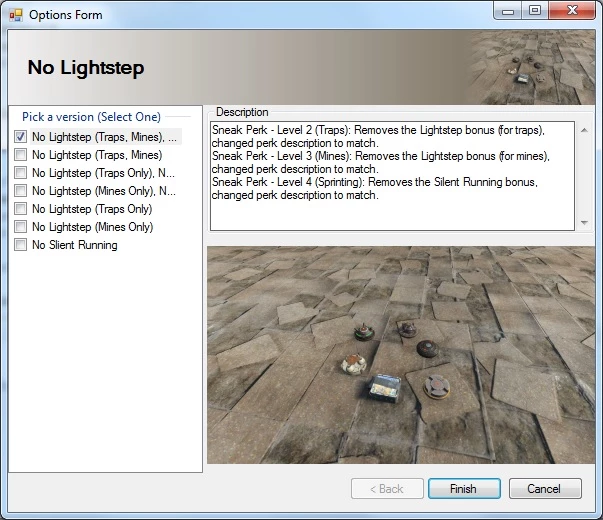Toggle the No Slient Running checkbox
The height and width of the screenshot is (520, 603).
pyautogui.click(x=20, y=245)
